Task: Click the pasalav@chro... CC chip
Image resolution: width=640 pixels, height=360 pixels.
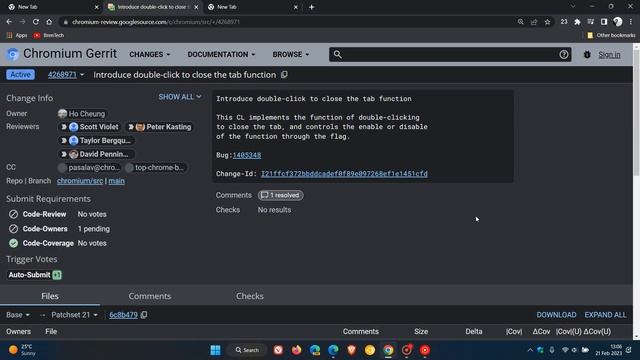Action: point(89,167)
